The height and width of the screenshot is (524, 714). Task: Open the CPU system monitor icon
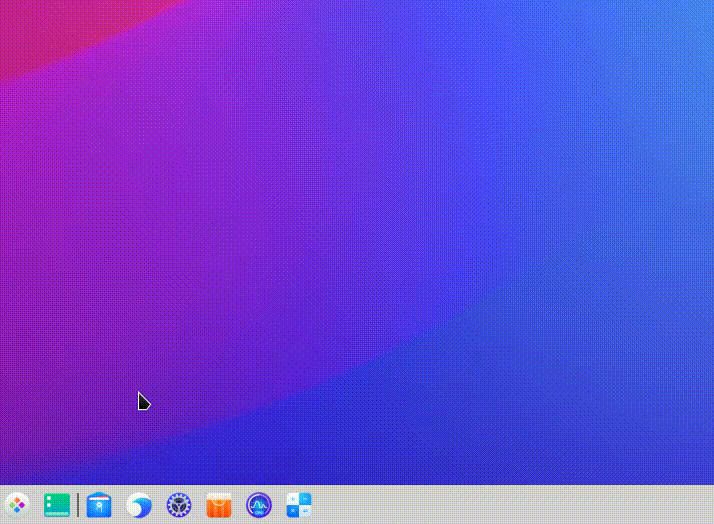tap(259, 505)
